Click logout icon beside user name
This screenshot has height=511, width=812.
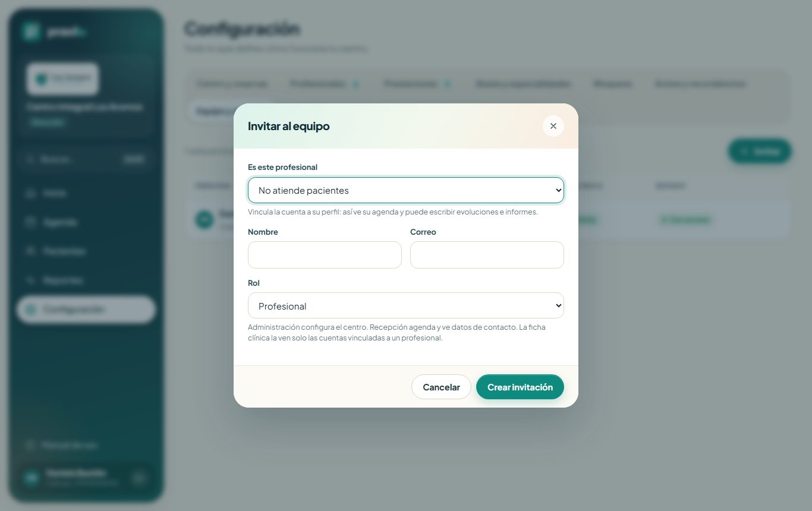[139, 478]
